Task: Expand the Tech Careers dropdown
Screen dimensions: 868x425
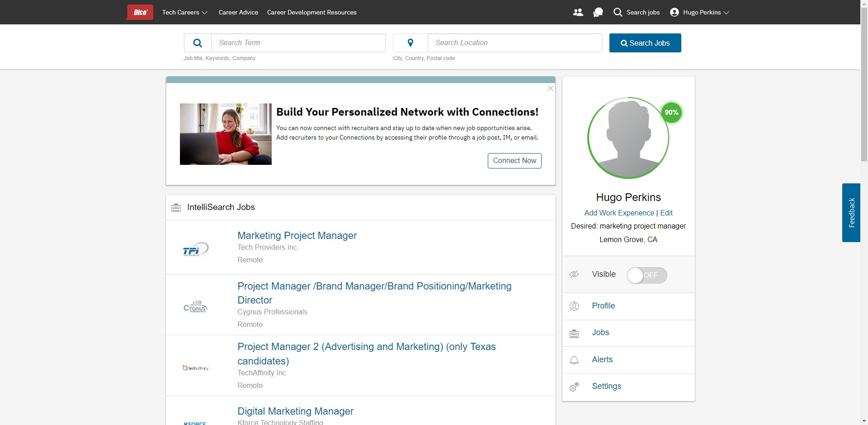Action: [x=185, y=12]
